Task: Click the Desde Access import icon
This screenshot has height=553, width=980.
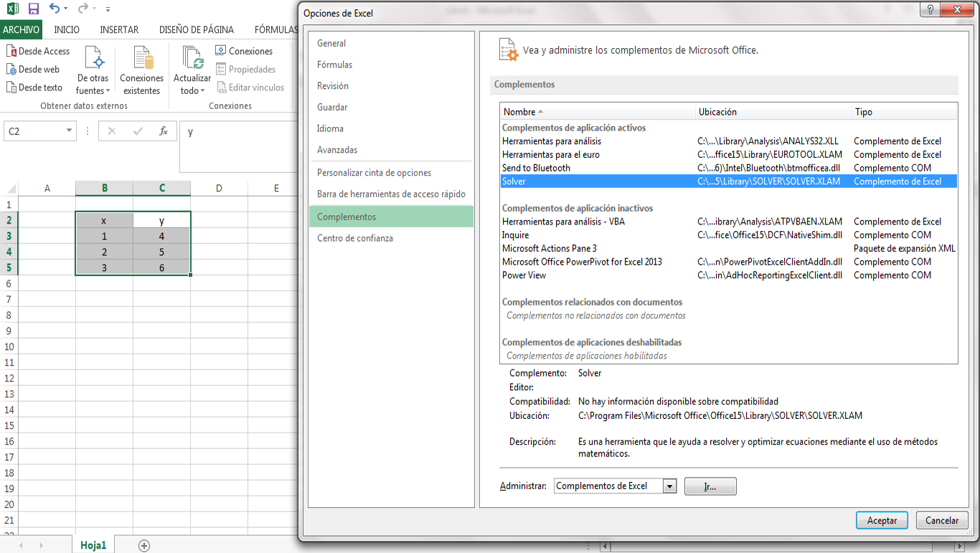Action: pos(12,52)
